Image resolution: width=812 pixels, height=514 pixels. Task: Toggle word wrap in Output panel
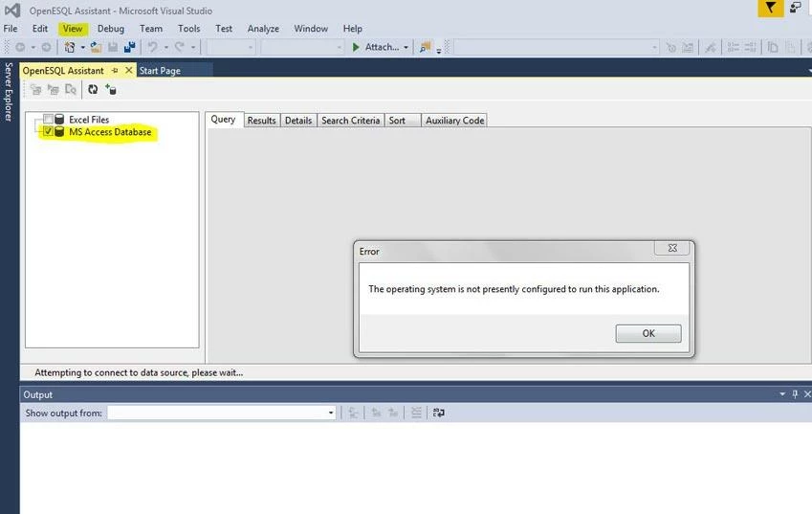click(439, 413)
